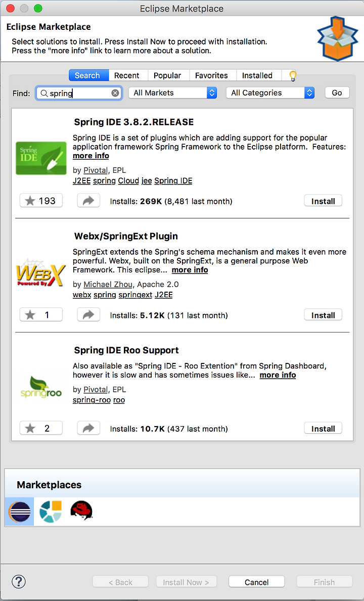
Task: Click the Webx/SpringExt Plugin title
Action: tap(126, 236)
